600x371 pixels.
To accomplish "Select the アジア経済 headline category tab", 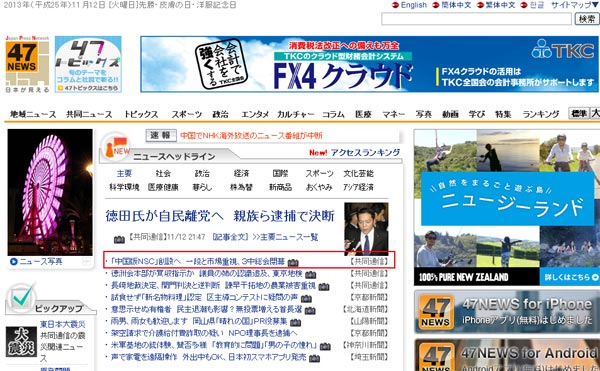I will (x=358, y=187).
